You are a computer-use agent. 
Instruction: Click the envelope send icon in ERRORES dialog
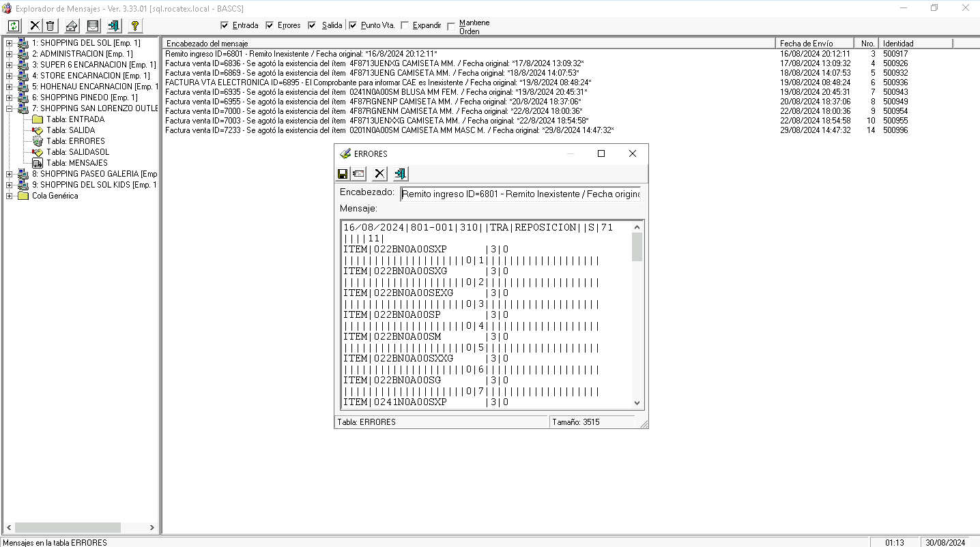click(358, 174)
